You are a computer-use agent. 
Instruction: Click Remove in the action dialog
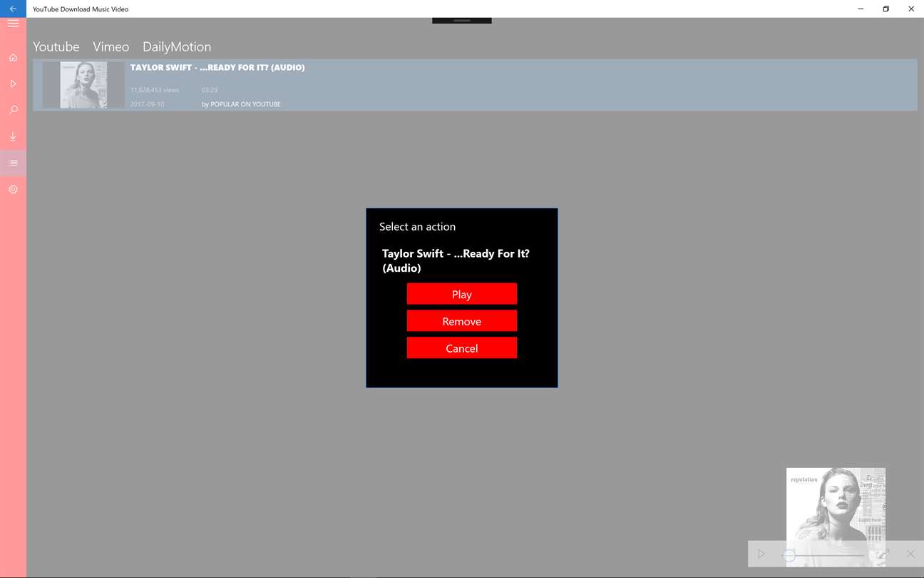point(462,321)
